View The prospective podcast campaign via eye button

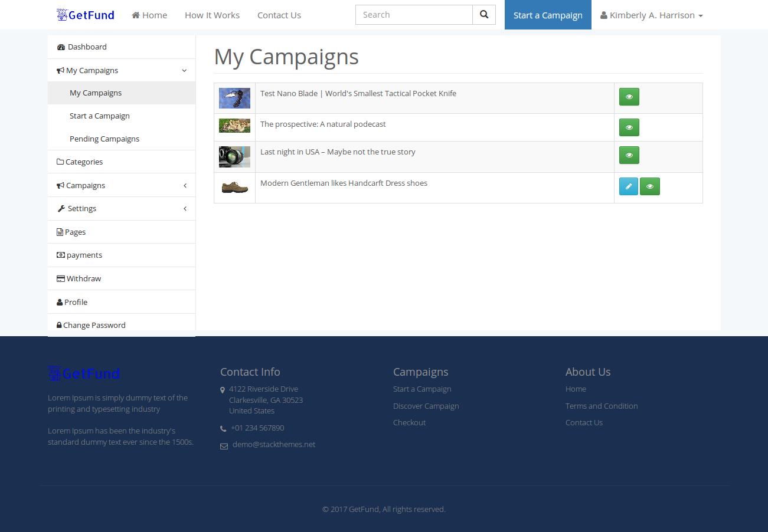(x=629, y=127)
